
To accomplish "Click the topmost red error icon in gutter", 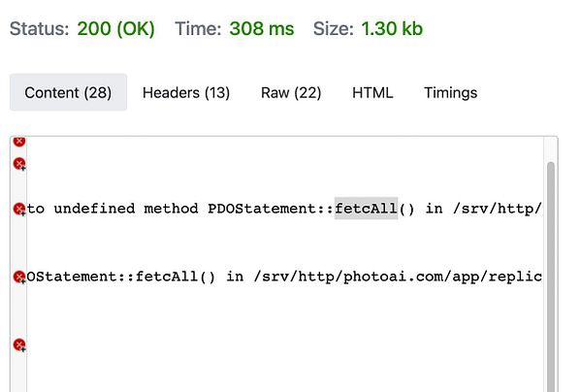I will point(19,141).
